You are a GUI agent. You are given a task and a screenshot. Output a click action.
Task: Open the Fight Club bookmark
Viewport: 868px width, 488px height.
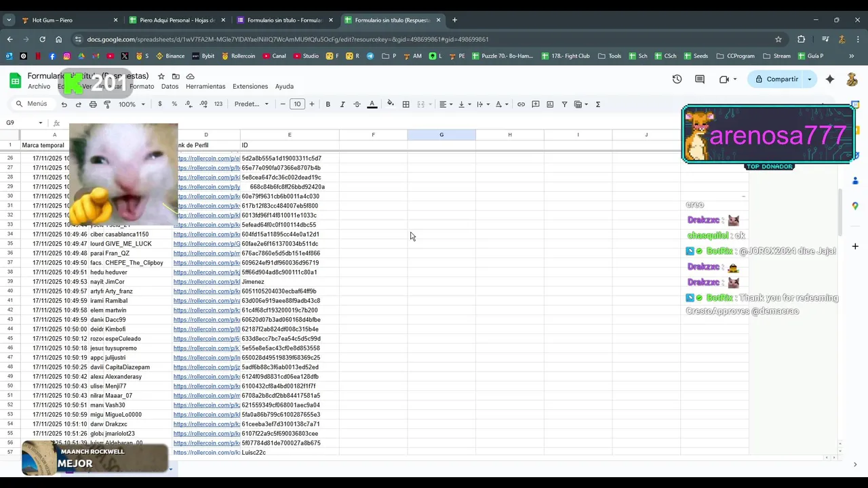pos(565,56)
